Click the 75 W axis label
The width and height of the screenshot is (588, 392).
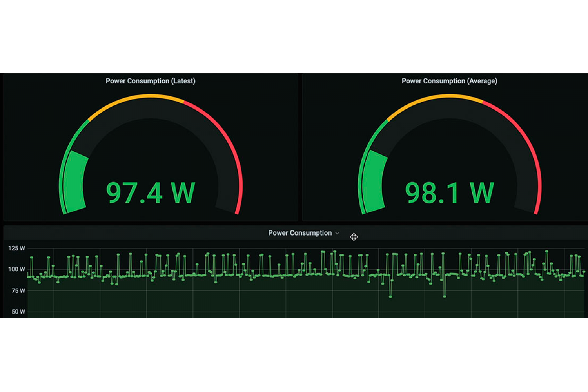click(x=18, y=290)
